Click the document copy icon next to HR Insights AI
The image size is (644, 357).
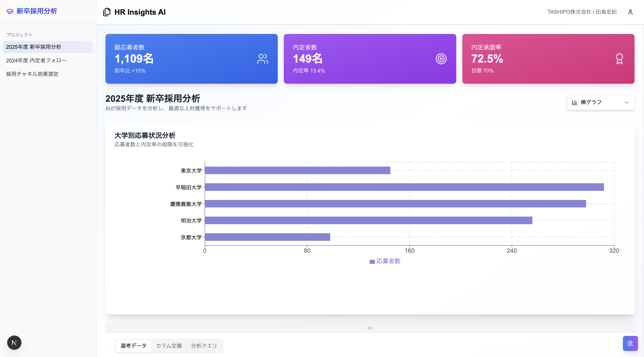[x=107, y=12]
